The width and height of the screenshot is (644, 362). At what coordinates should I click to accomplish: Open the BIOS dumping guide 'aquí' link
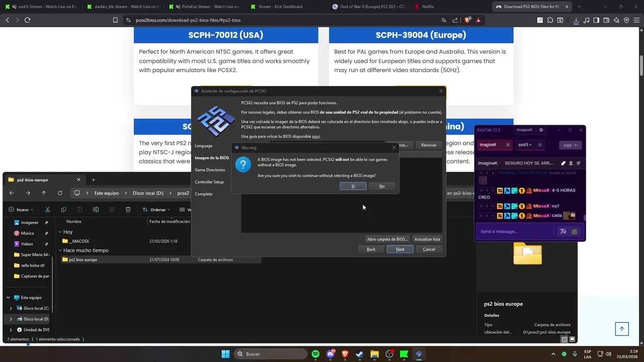tap(316, 136)
